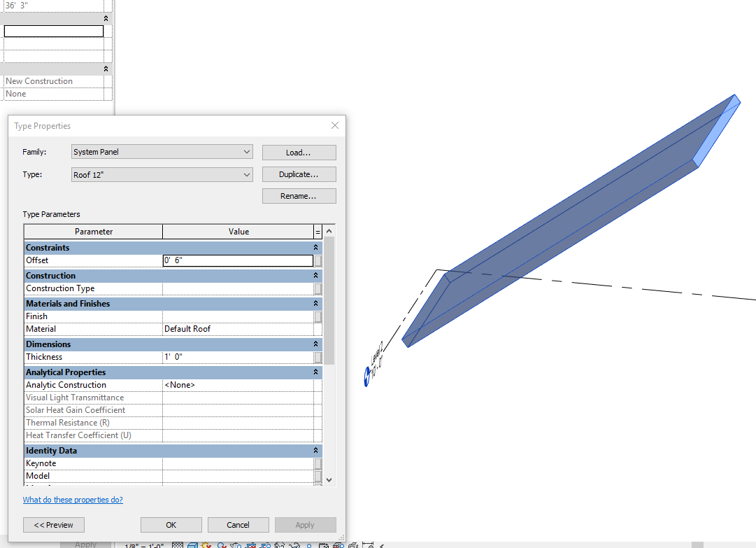Open the Family dropdown showing System Panel
756x548 pixels.
coord(162,152)
